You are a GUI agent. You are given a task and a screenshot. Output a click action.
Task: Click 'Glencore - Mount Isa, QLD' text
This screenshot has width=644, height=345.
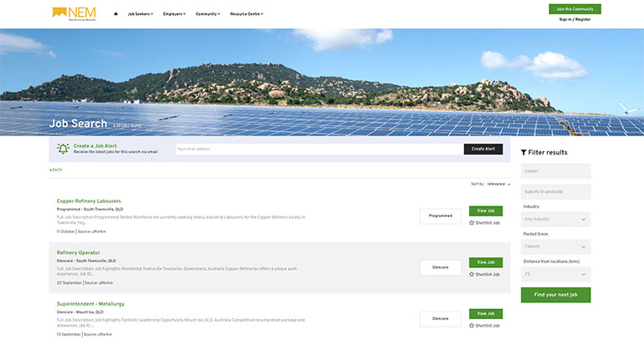(x=80, y=312)
